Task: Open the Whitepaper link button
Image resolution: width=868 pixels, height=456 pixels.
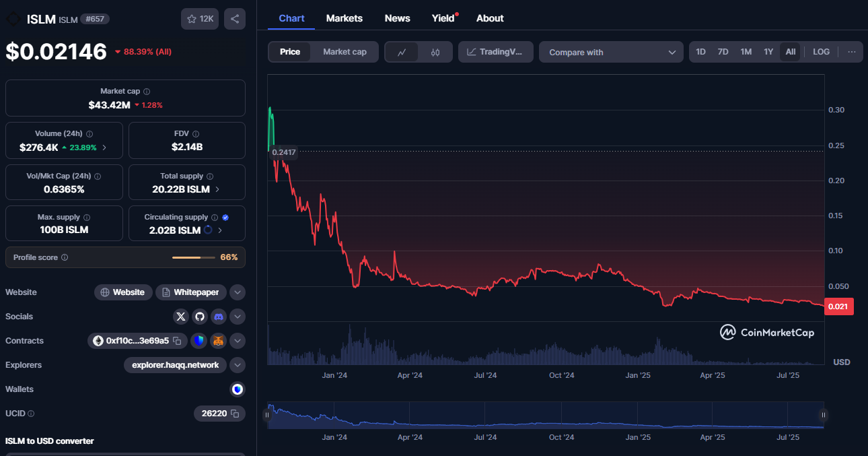Action: click(191, 292)
